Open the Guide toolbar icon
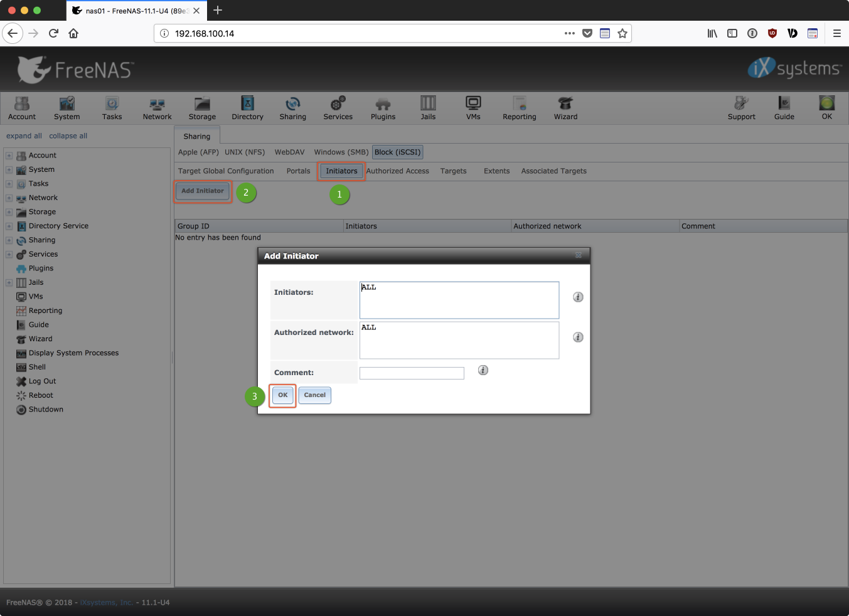The image size is (849, 616). [784, 108]
